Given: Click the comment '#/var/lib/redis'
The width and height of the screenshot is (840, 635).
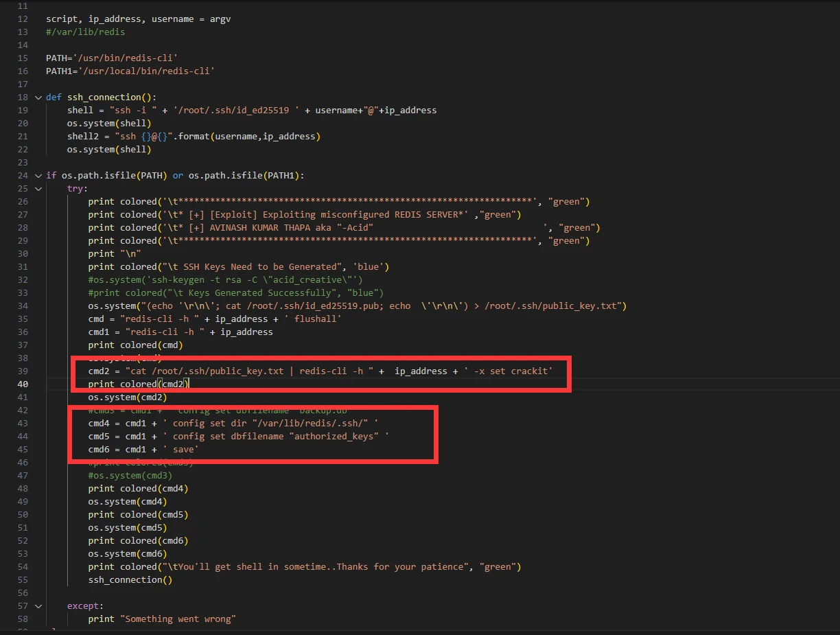Looking at the screenshot, I should tap(85, 32).
